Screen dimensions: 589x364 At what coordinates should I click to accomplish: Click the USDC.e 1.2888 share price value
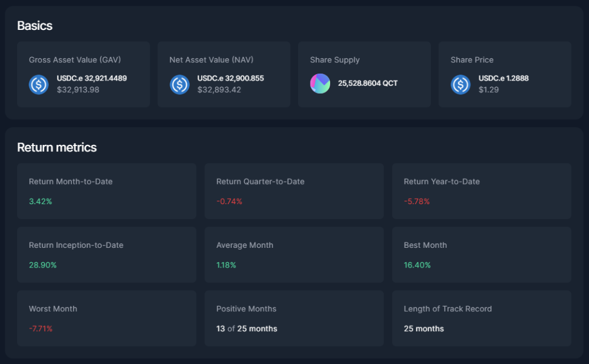click(503, 78)
